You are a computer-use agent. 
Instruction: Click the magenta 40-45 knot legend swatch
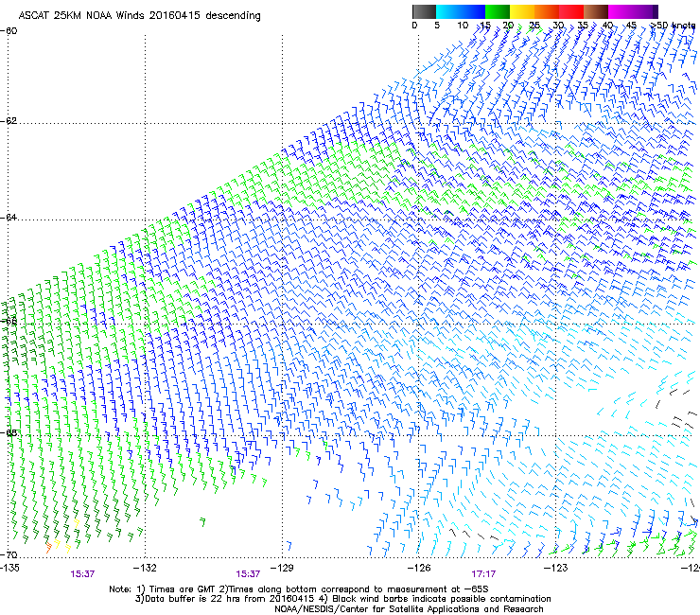tap(621, 11)
